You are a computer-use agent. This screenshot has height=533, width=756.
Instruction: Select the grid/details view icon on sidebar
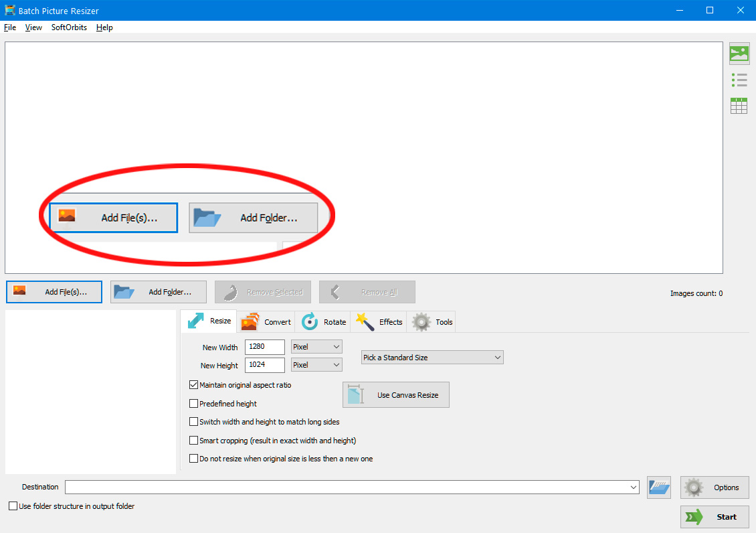(x=739, y=105)
